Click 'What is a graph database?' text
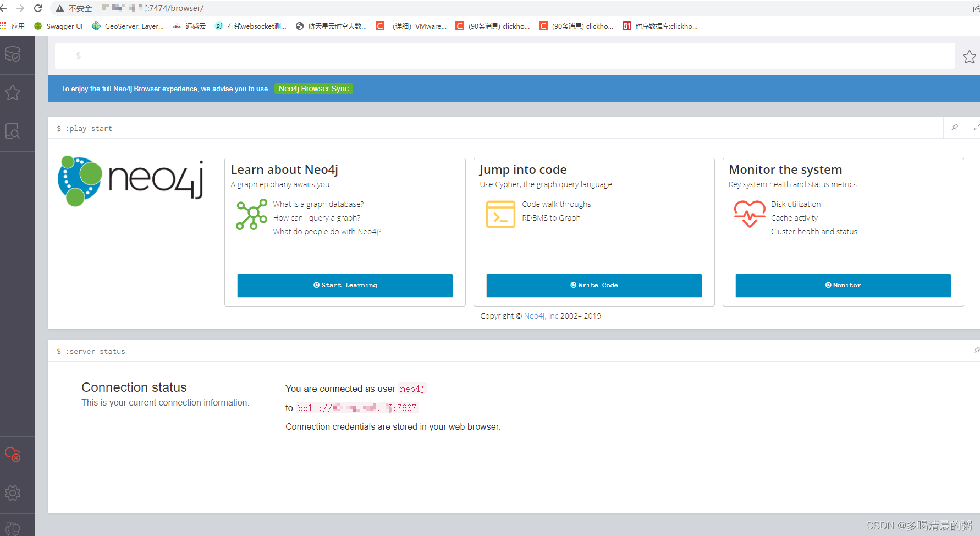The width and height of the screenshot is (980, 536). coord(318,204)
